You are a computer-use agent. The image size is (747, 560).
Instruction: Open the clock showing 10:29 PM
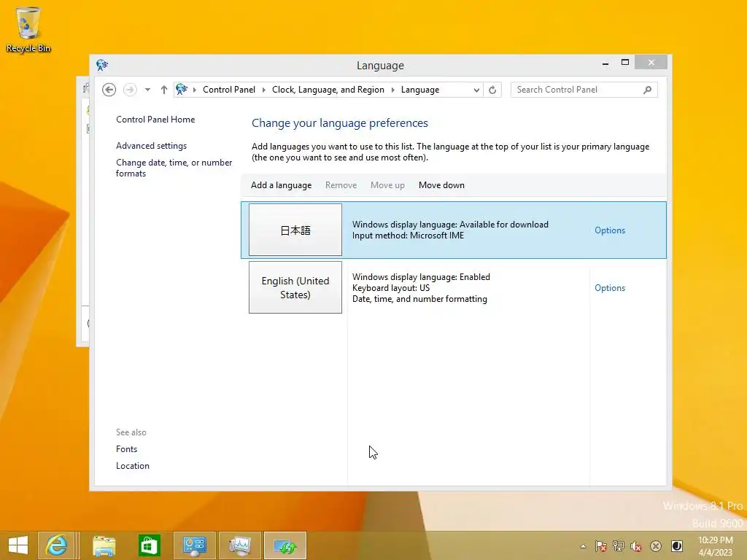pos(715,546)
